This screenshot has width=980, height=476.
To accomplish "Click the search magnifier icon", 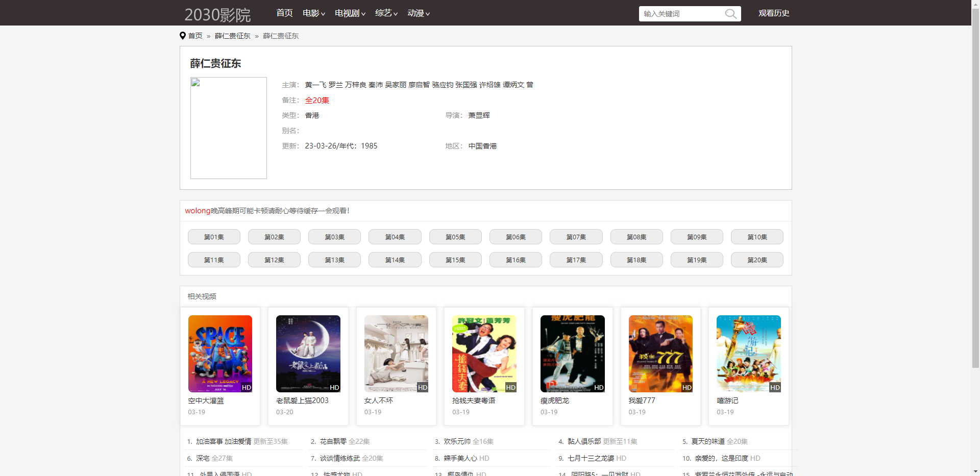I will click(x=731, y=14).
